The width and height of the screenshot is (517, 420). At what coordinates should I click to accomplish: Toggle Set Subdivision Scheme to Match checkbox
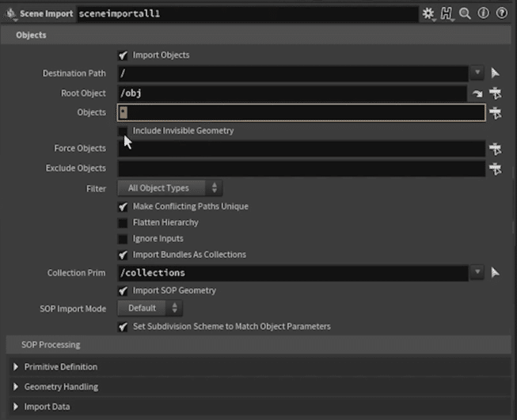click(x=123, y=327)
